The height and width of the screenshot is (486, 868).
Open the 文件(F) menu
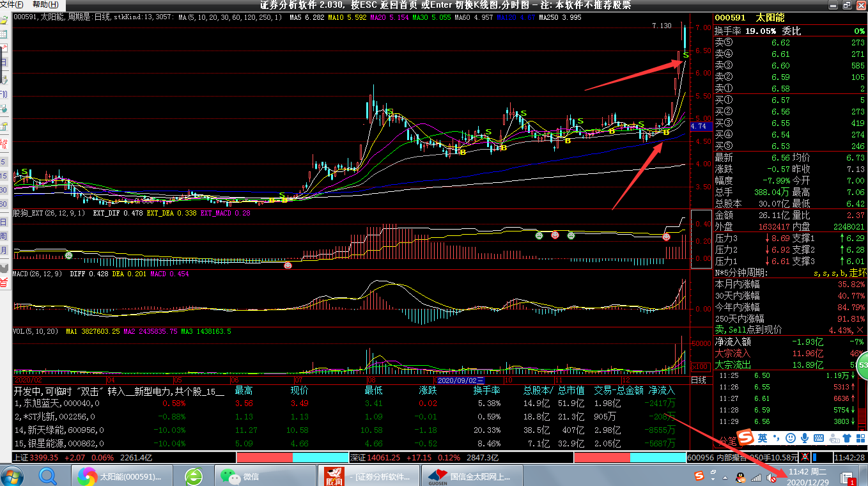[x=12, y=4]
